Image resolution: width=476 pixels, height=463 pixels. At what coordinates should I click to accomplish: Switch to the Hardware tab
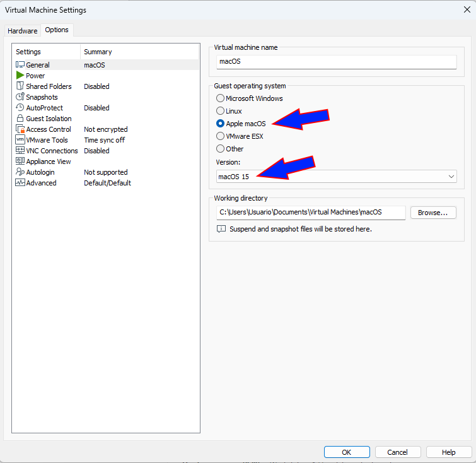click(23, 31)
